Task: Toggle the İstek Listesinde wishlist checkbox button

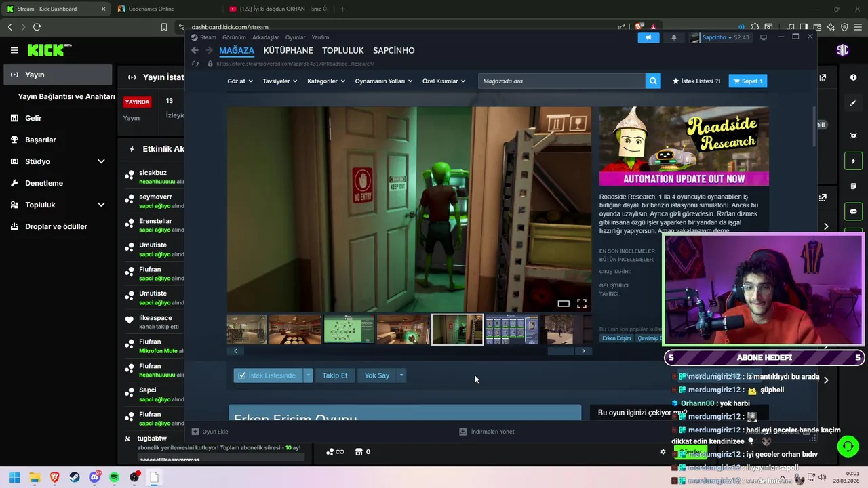Action: pyautogui.click(x=268, y=375)
